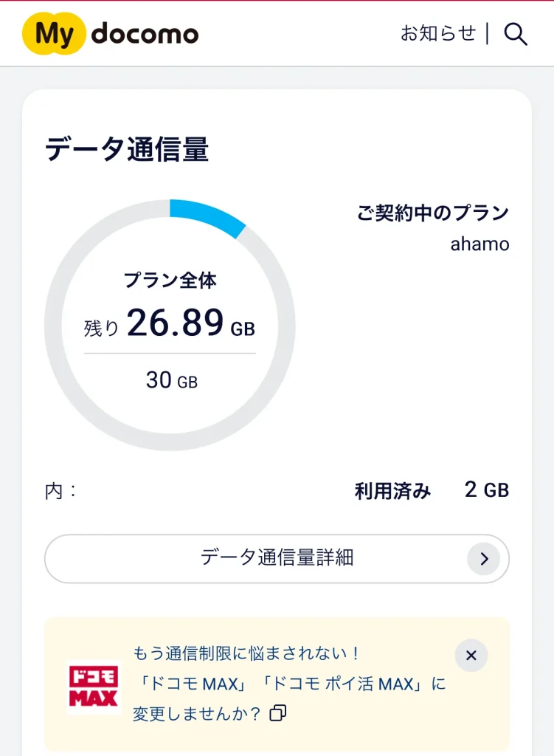Click the 利用済み 2 GB usage row

[x=432, y=491]
